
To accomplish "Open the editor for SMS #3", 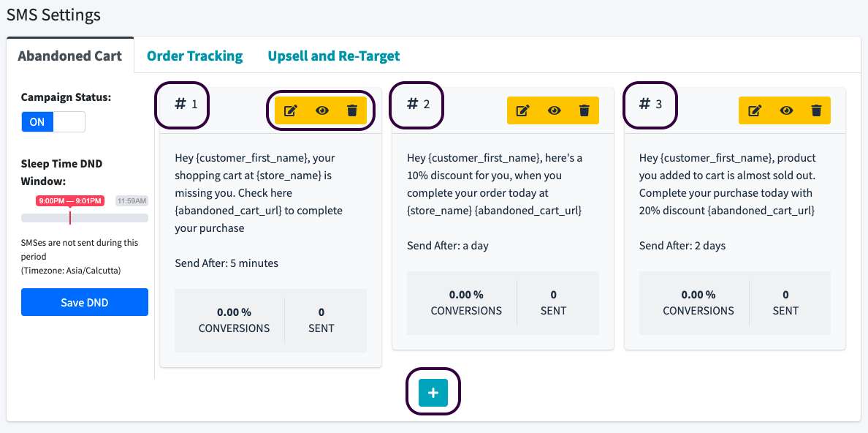I will coord(755,110).
